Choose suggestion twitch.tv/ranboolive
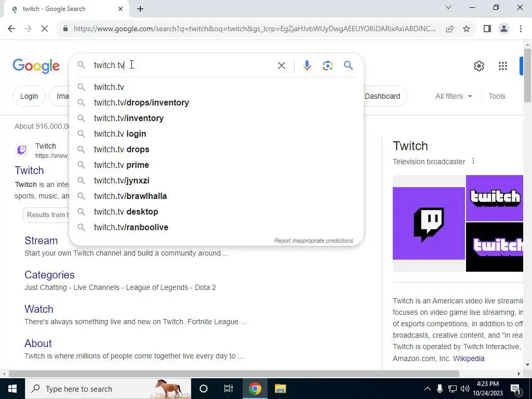Screen dimensions: 532x399 coord(216,228)
